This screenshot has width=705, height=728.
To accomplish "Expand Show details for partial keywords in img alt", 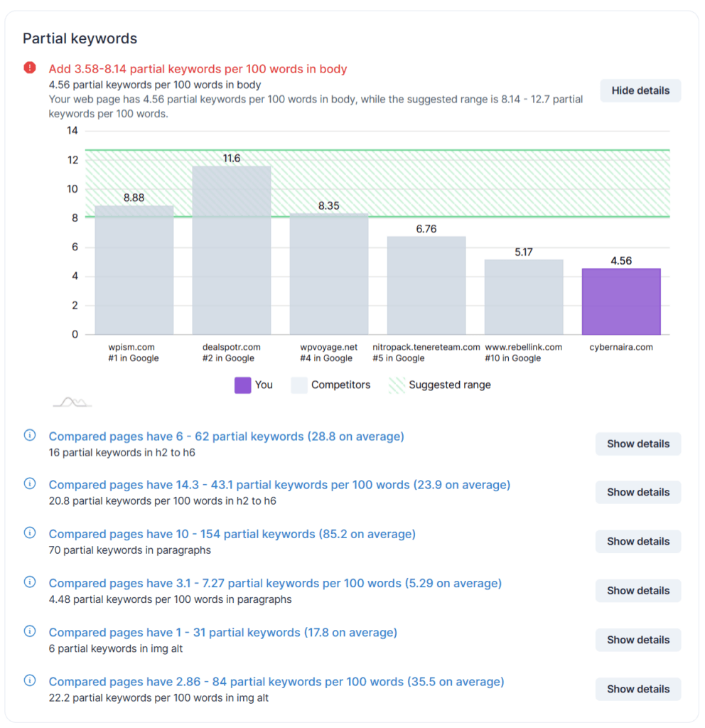I will (x=637, y=640).
